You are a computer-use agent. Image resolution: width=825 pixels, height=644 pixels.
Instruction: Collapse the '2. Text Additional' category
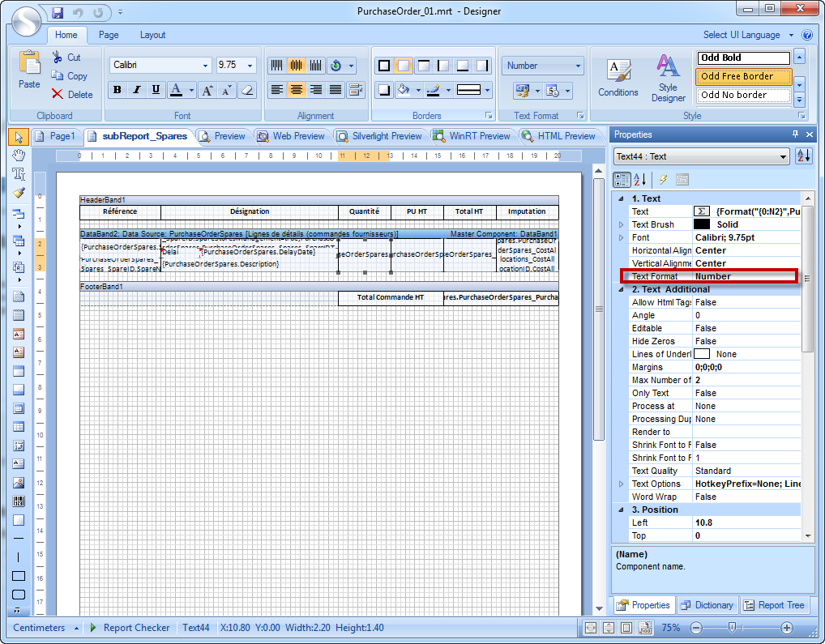(x=622, y=290)
